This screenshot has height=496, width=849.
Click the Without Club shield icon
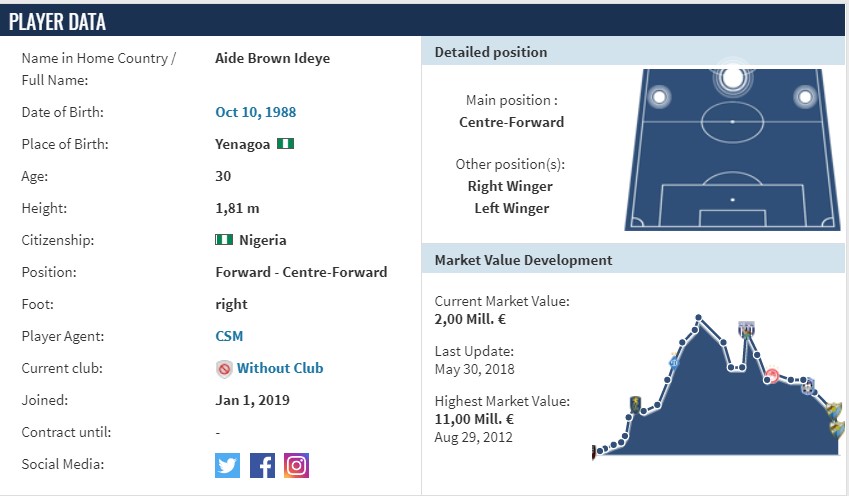224,369
